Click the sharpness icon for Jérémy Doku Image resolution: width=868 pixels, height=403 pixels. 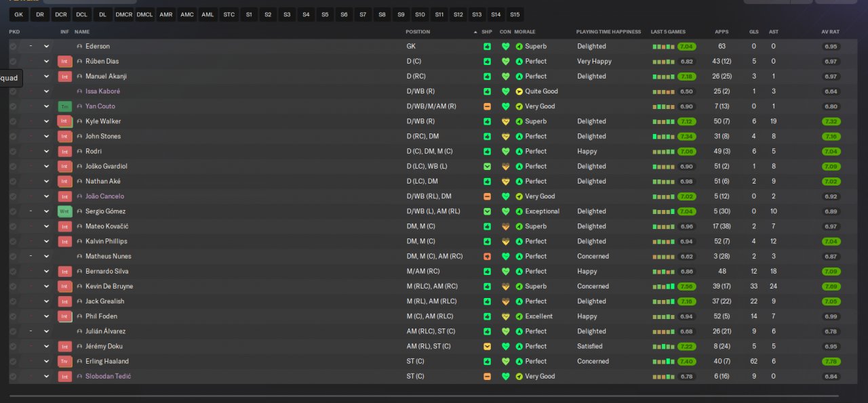[x=487, y=346]
